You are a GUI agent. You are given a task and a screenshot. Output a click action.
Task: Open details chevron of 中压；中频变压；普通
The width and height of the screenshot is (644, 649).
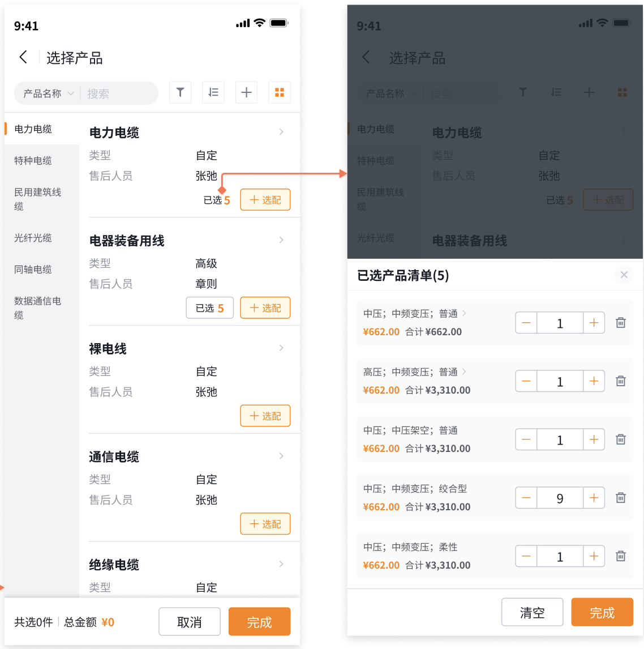pos(464,313)
